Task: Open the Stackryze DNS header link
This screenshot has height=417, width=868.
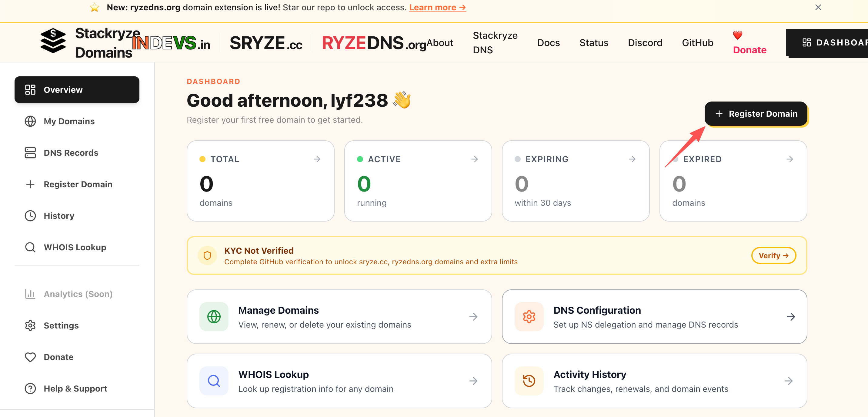Action: (495, 43)
